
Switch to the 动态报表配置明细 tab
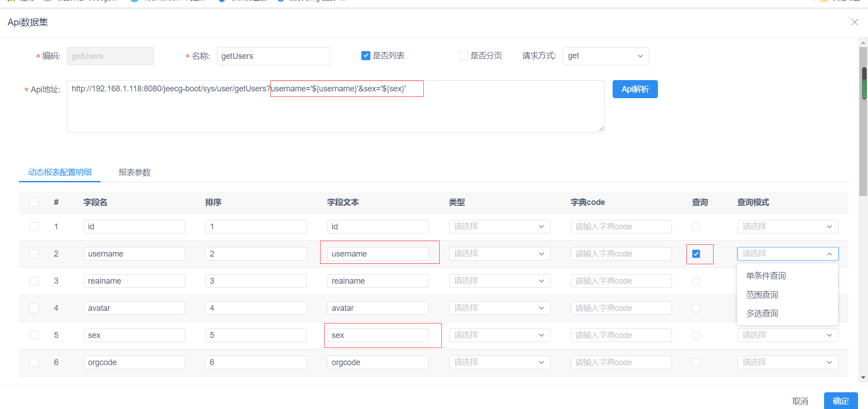click(x=60, y=172)
